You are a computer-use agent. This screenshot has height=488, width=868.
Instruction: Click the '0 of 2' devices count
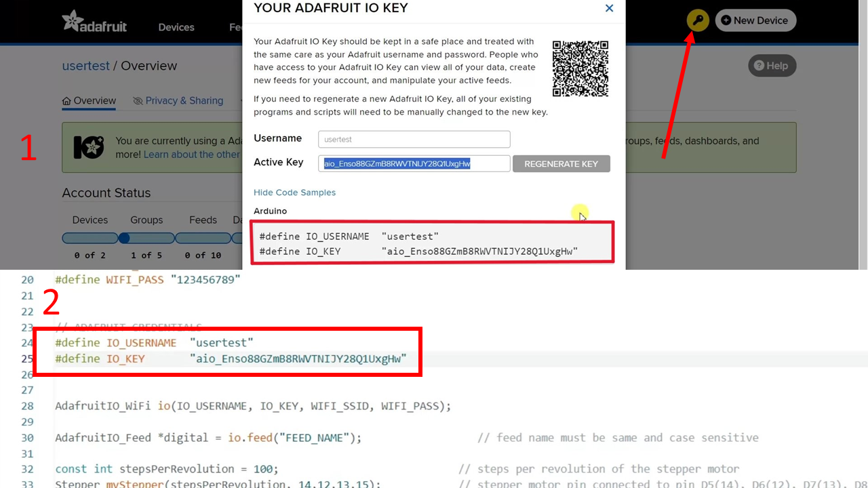point(90,255)
